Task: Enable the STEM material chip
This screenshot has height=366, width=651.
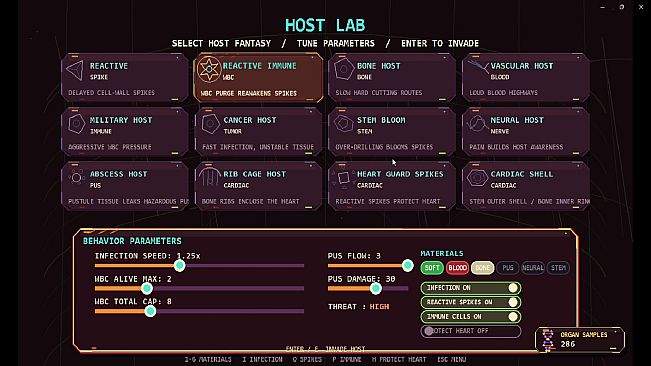Action: click(558, 268)
